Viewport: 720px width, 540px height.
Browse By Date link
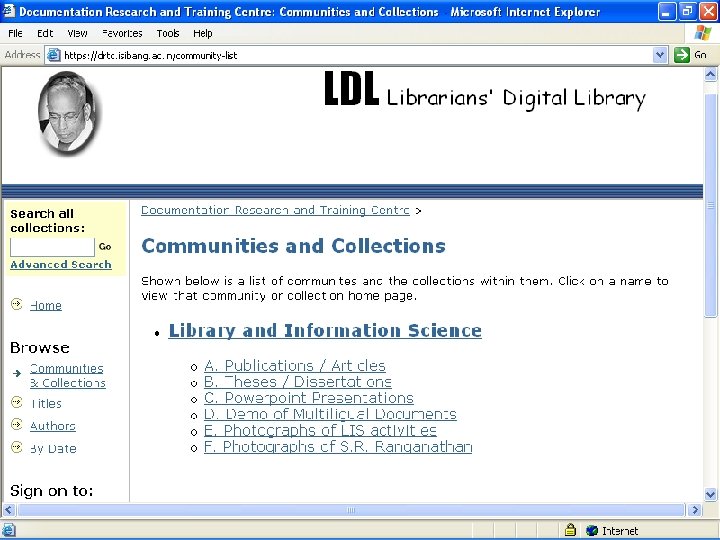click(x=53, y=449)
